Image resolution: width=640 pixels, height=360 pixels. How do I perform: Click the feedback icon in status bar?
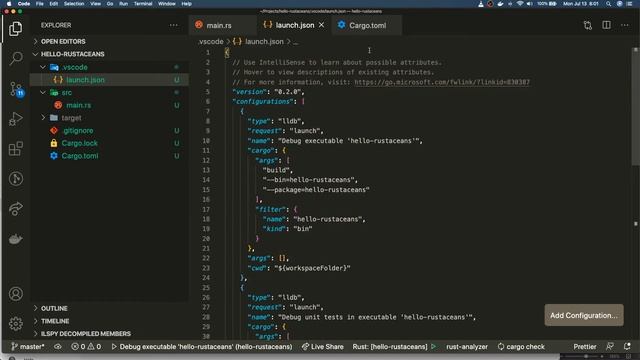pyautogui.click(x=610, y=347)
